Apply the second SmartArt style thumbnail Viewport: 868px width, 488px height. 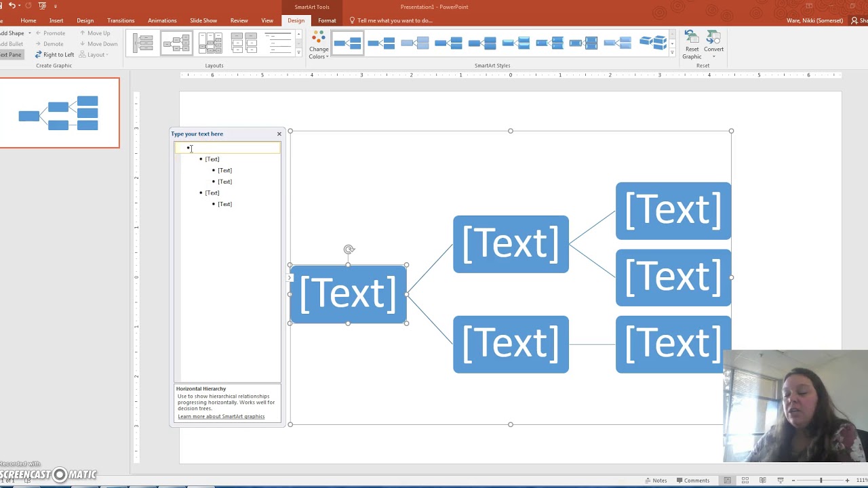click(x=381, y=43)
